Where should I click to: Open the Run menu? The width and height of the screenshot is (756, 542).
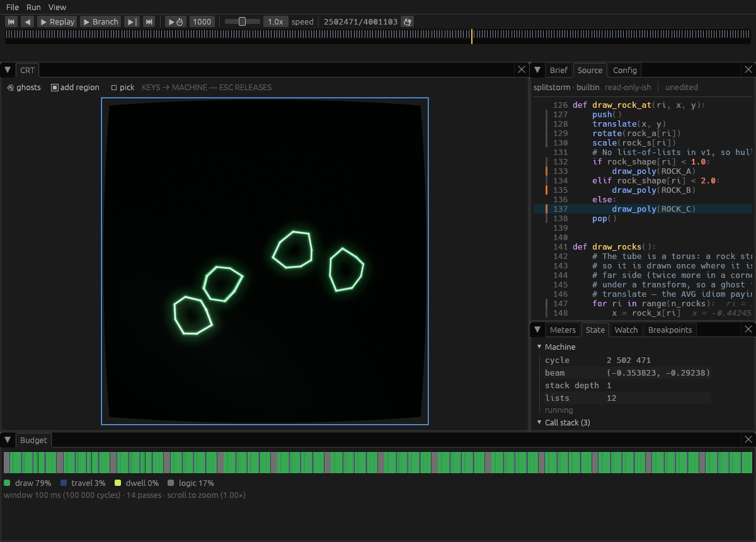tap(33, 7)
